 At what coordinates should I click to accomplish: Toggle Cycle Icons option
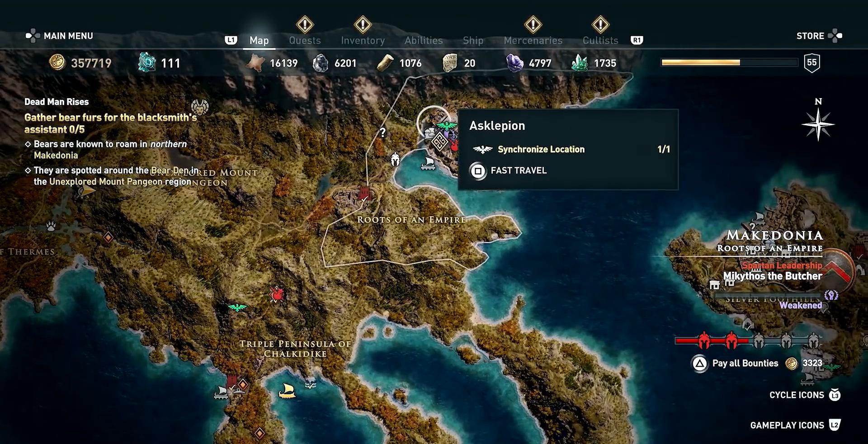pyautogui.click(x=805, y=395)
